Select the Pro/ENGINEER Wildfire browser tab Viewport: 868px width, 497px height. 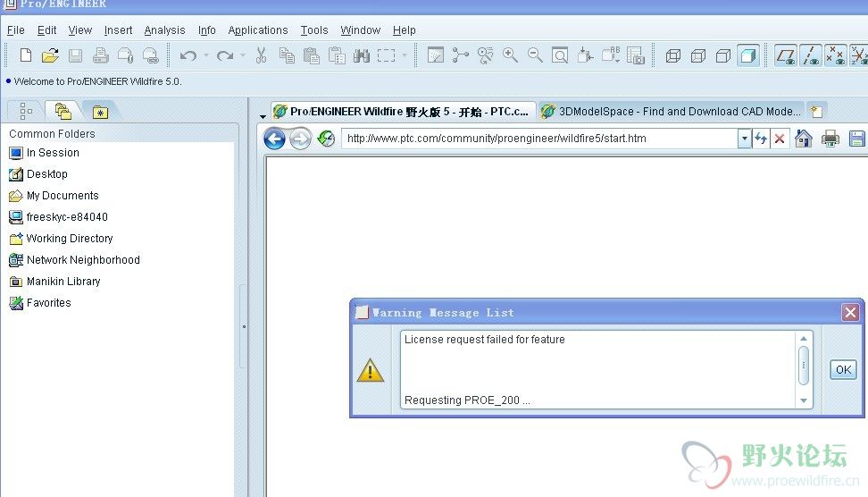point(403,112)
